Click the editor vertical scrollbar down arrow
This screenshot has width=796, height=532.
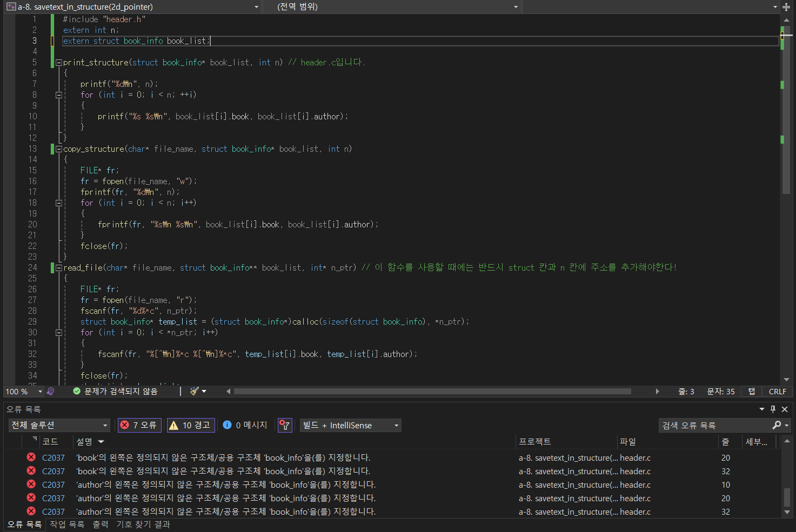pos(786,380)
